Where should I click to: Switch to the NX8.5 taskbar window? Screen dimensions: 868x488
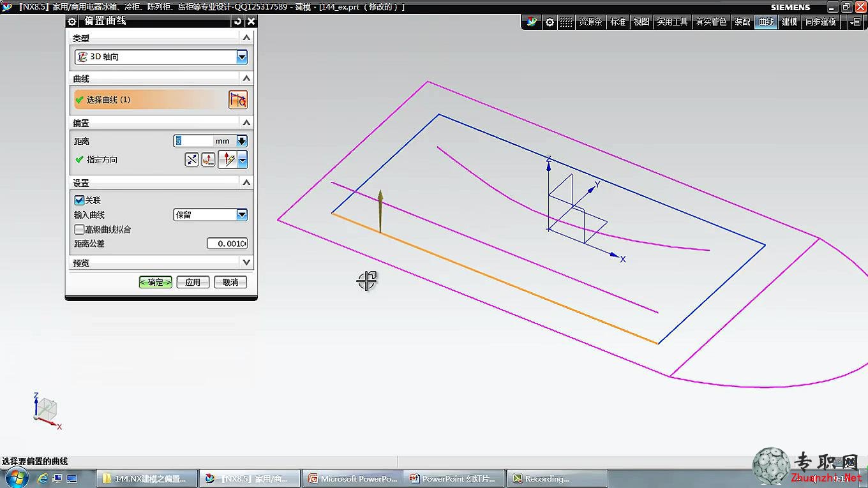(x=250, y=478)
